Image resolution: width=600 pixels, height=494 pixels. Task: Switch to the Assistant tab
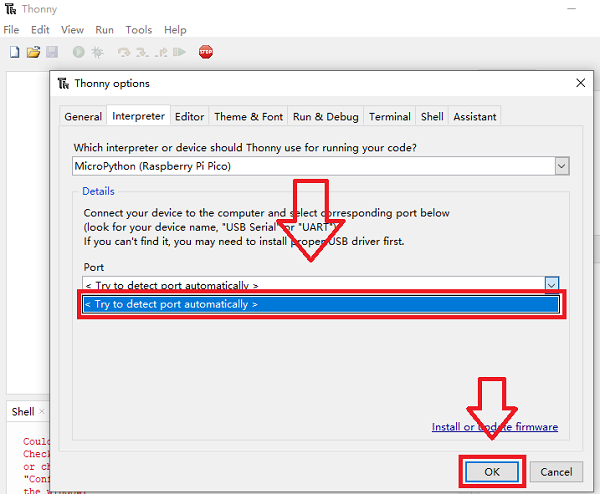click(475, 116)
